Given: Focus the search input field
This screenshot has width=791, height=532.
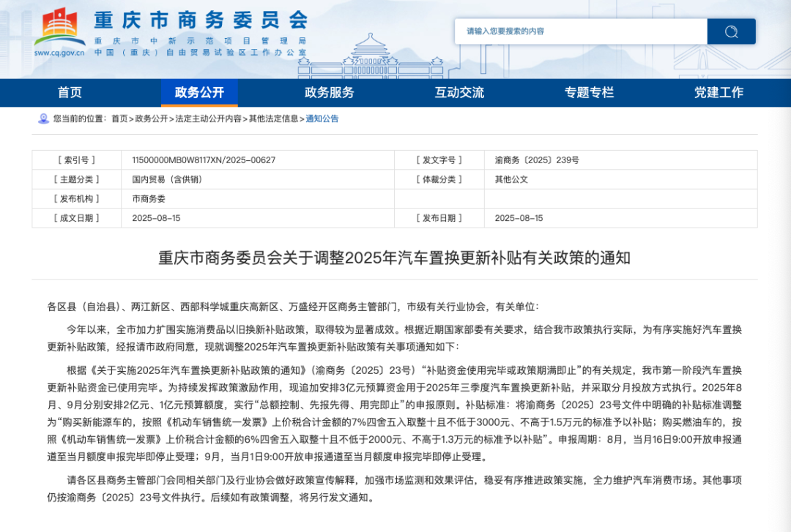Looking at the screenshot, I should tap(581, 31).
